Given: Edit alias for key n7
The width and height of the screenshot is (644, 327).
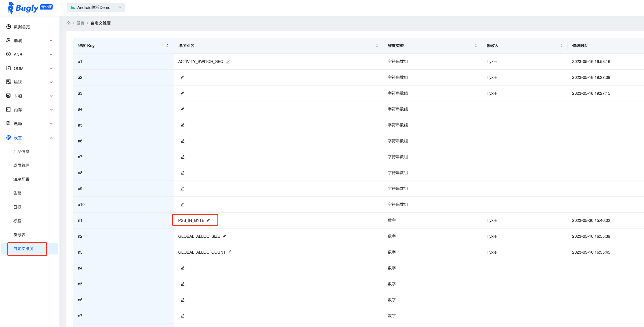Looking at the screenshot, I should [183, 316].
